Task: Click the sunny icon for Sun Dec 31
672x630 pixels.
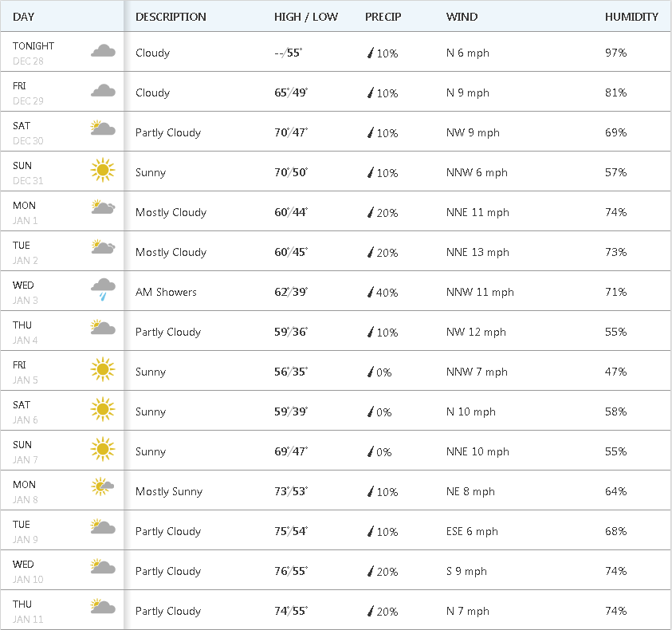Action: (103, 170)
